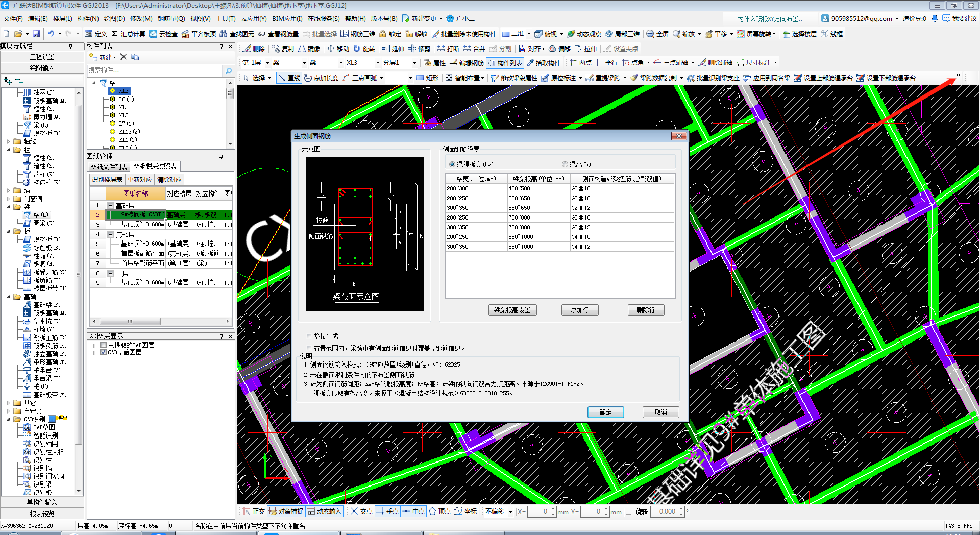Toggle 对象捕捉 object snap
This screenshot has height=535, width=980.
pyautogui.click(x=286, y=512)
